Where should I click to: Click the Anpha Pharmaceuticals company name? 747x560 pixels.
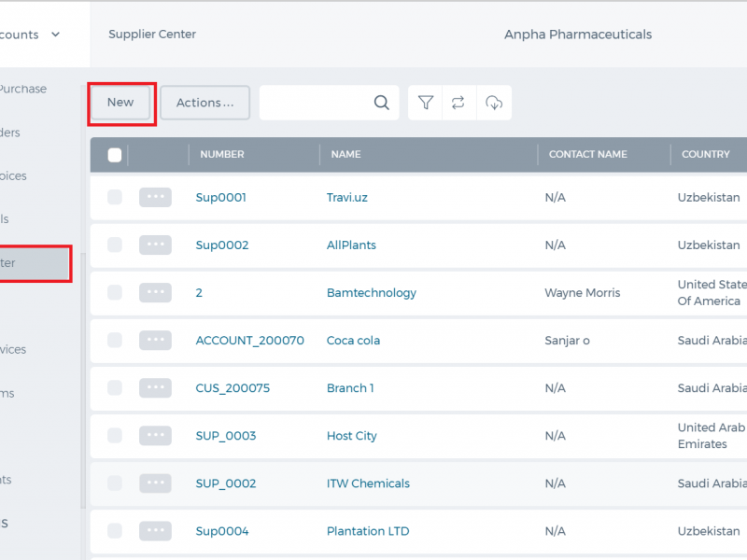coord(578,35)
